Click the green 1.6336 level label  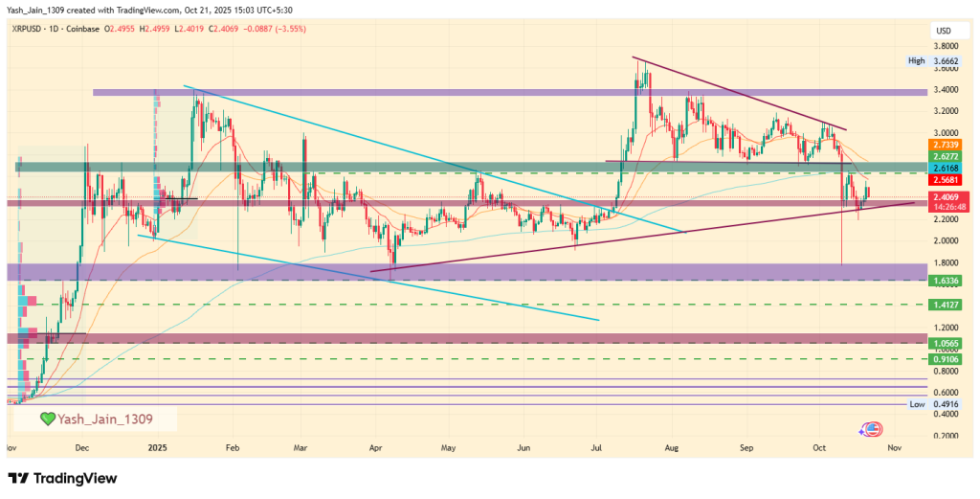944,279
